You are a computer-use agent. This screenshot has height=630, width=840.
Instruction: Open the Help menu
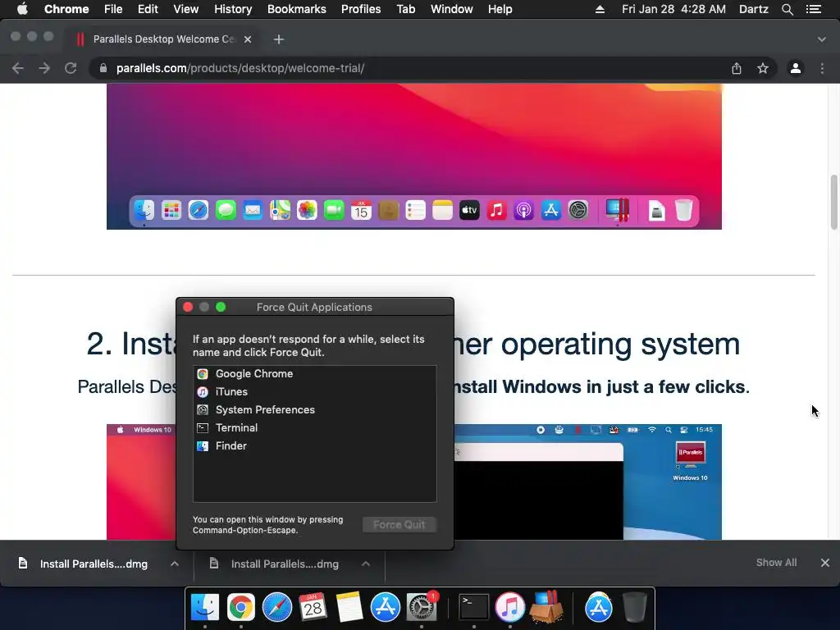500,9
